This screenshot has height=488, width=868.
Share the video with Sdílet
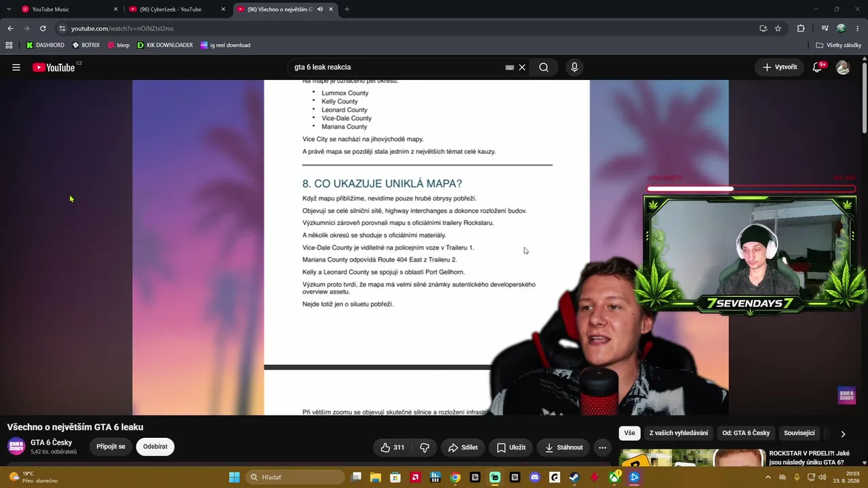pos(462,447)
